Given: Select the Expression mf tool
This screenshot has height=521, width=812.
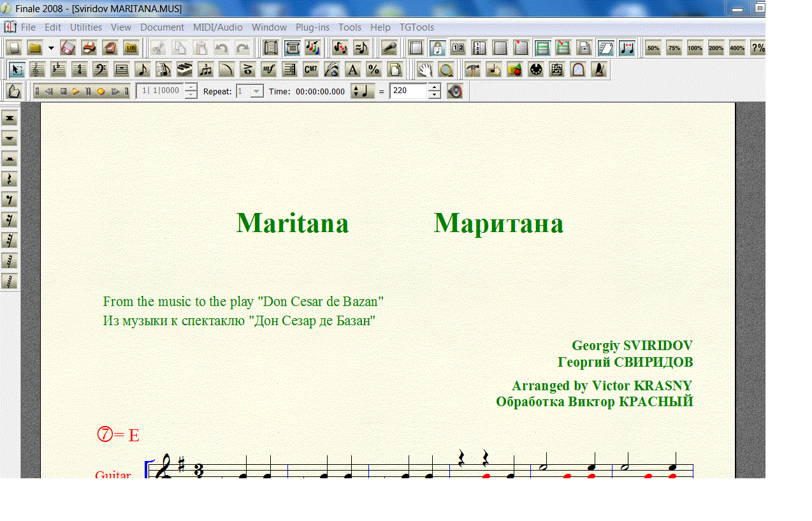Looking at the screenshot, I should pyautogui.click(x=268, y=70).
